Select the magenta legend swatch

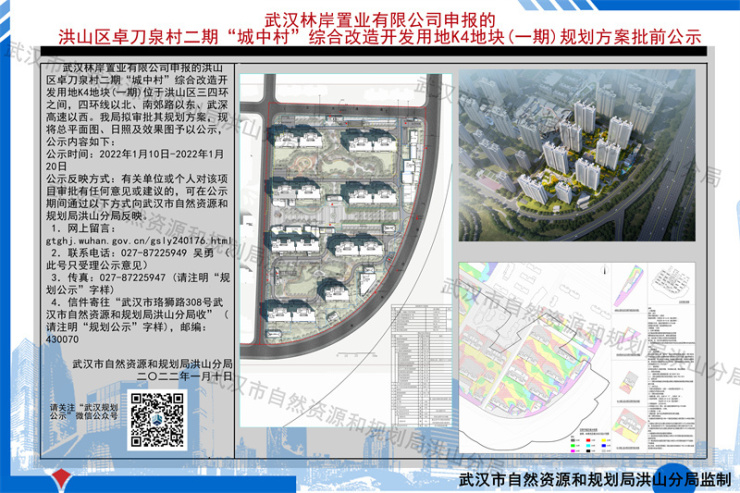(x=572, y=451)
